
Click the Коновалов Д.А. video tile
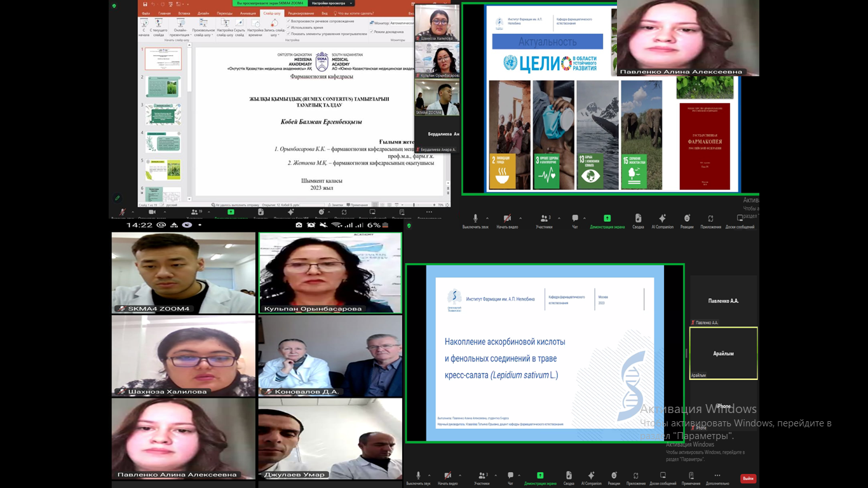(x=330, y=356)
